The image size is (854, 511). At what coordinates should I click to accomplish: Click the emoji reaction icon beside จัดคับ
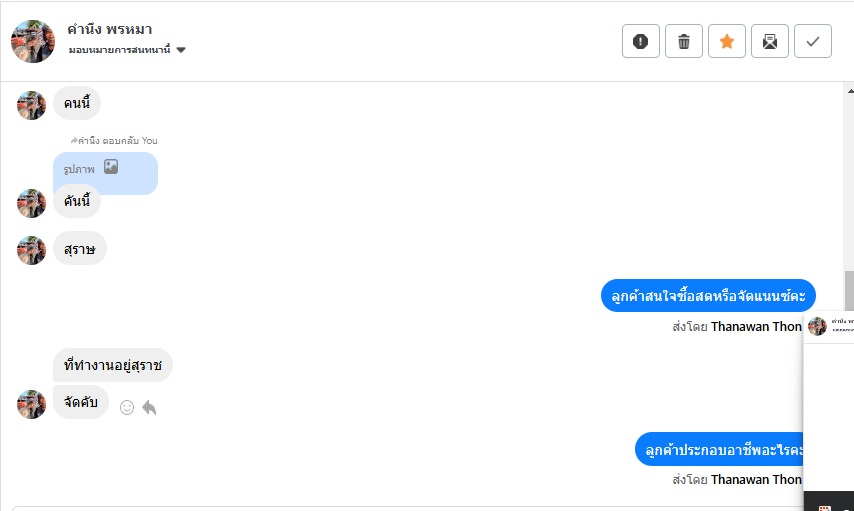click(x=127, y=407)
